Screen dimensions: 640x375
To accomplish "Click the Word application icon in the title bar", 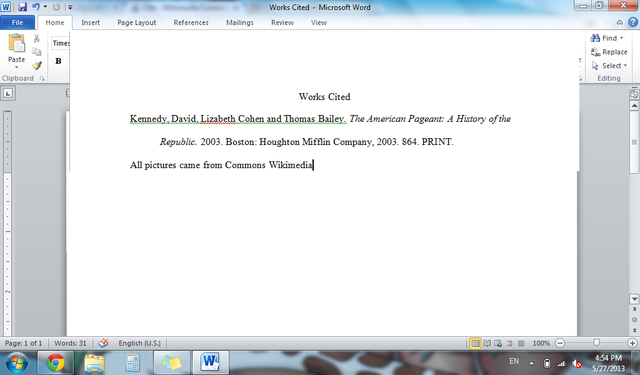I will tap(6, 7).
